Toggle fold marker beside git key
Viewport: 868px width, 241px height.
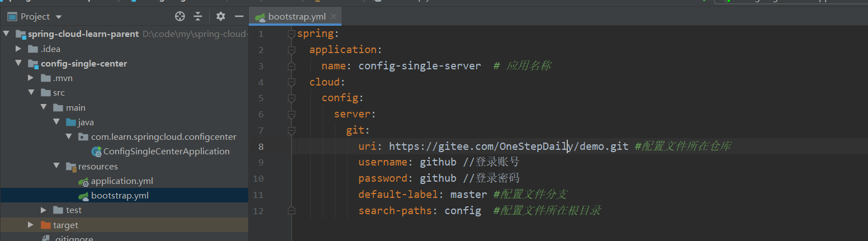click(291, 131)
